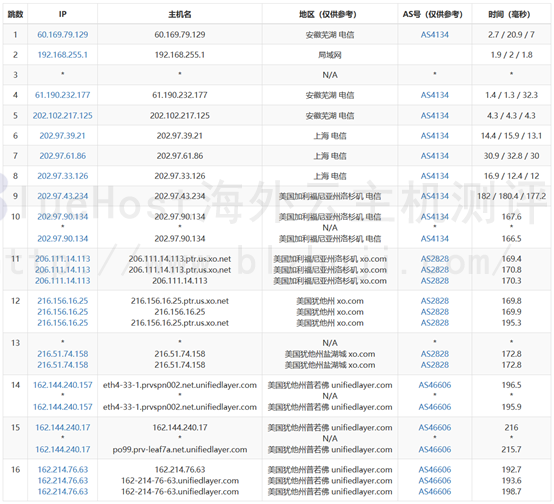
Task: Click IP link 202.97.61.86 in hop 7
Action: [63, 156]
